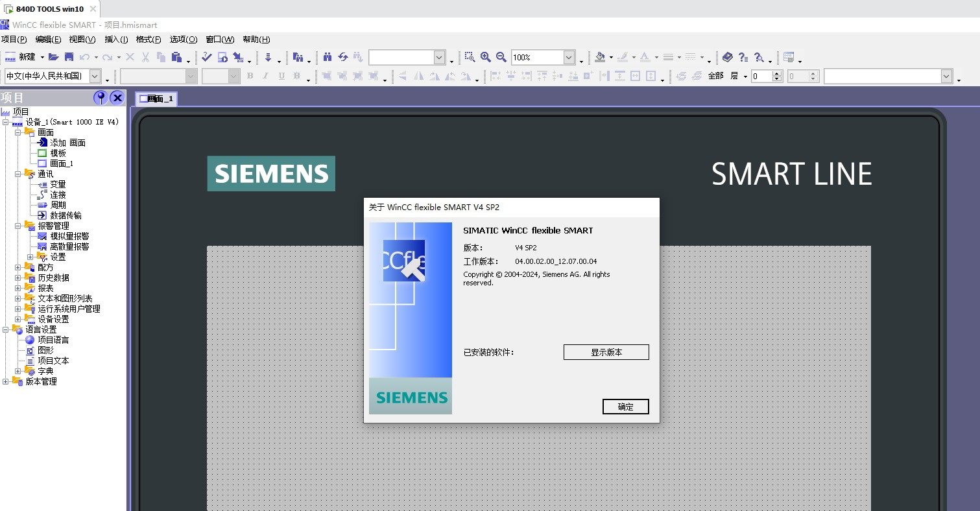980x511 pixels.
Task: Select 添加 画面 in the project tree
Action: pos(68,143)
